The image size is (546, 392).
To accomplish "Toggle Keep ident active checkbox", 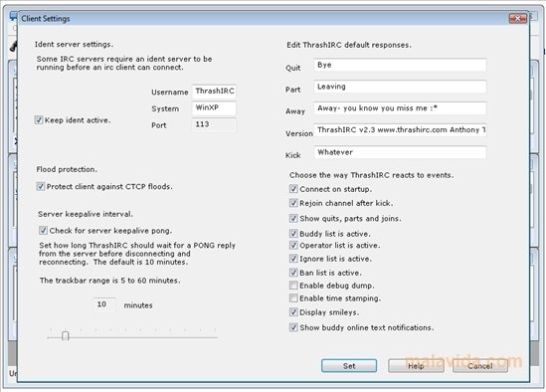I will (x=39, y=120).
